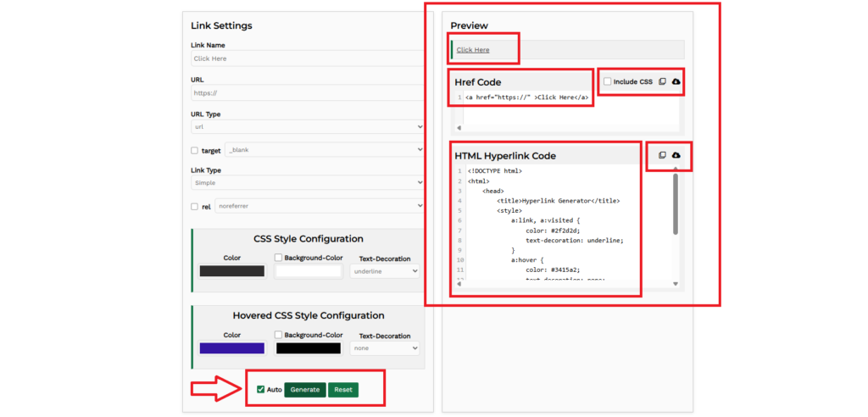
Task: Click the 'a:hover {' code line
Action: [x=528, y=260]
